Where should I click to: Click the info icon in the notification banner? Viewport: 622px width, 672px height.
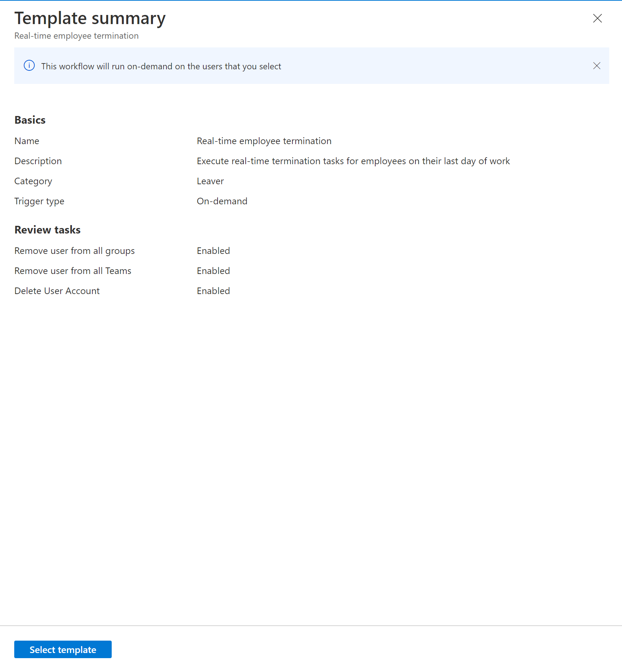29,66
